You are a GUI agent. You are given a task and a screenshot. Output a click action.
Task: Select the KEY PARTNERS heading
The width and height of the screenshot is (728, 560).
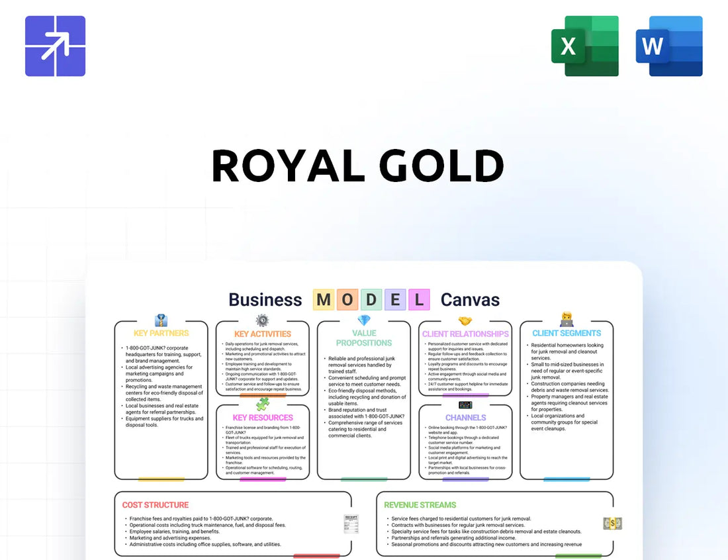tap(161, 334)
